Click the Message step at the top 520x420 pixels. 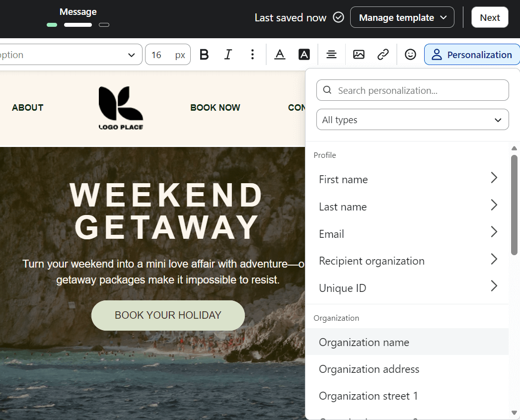pyautogui.click(x=78, y=11)
